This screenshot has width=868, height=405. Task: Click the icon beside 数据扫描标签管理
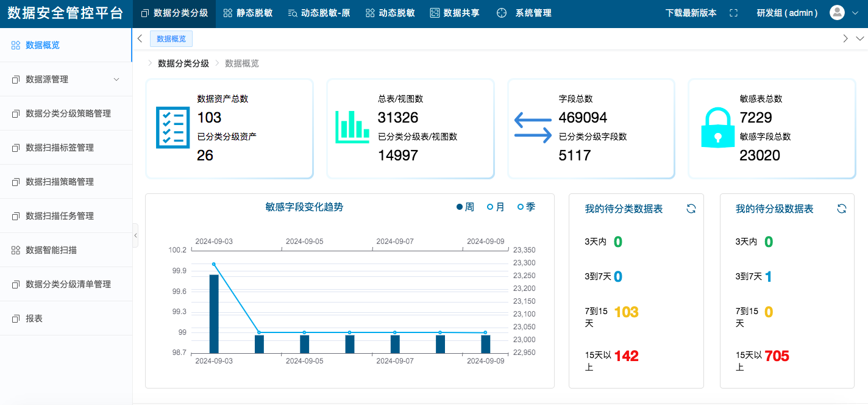pos(16,148)
